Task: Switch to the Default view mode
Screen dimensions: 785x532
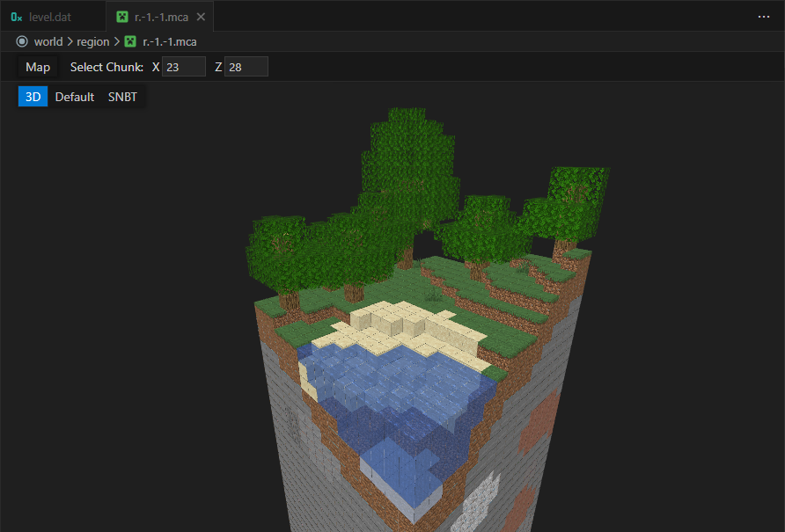Action: pos(75,97)
